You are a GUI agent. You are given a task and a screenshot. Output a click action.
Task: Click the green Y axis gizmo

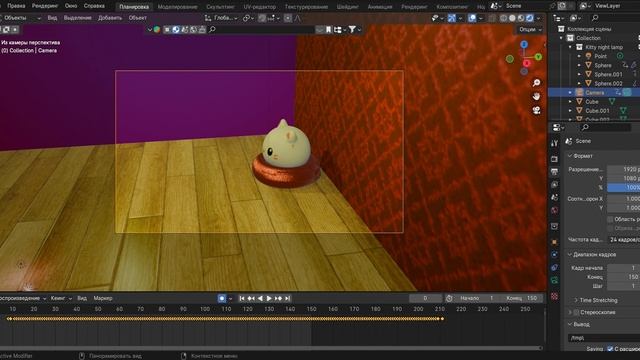pos(538,57)
